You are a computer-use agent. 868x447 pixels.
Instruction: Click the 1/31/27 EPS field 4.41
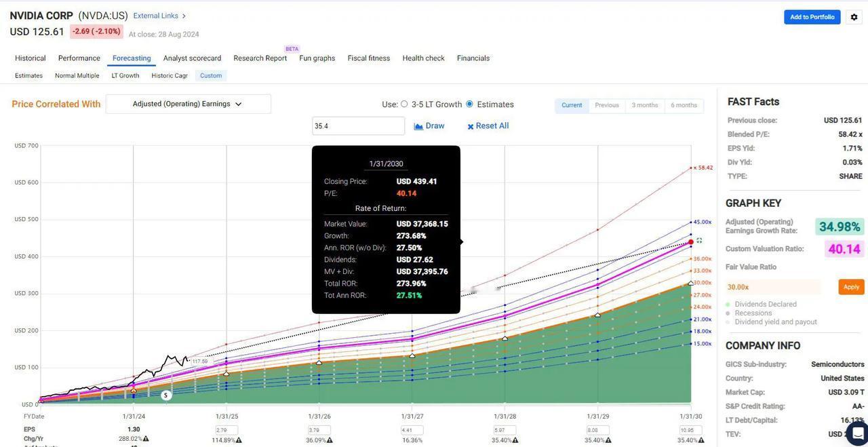412,430
